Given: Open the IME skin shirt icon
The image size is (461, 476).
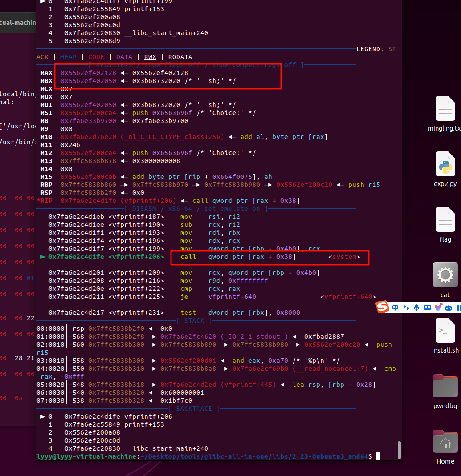Looking at the screenshot, I should [x=438, y=308].
